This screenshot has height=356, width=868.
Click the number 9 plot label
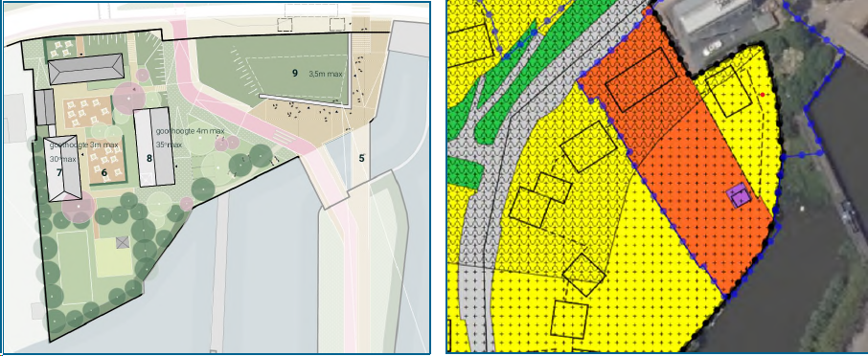(x=295, y=73)
